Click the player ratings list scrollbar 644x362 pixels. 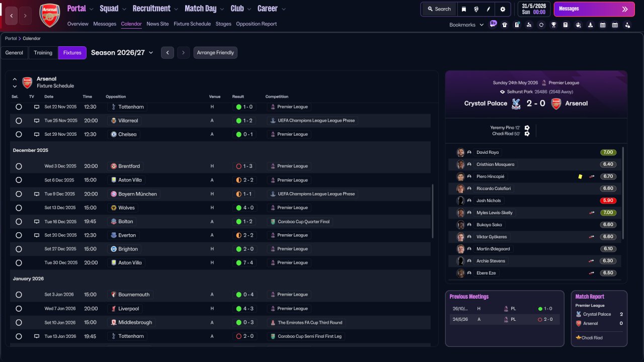(623, 193)
